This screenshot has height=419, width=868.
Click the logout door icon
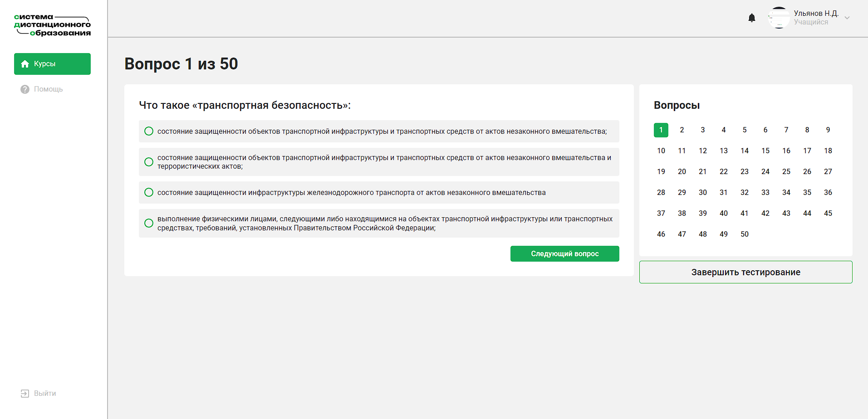25,394
